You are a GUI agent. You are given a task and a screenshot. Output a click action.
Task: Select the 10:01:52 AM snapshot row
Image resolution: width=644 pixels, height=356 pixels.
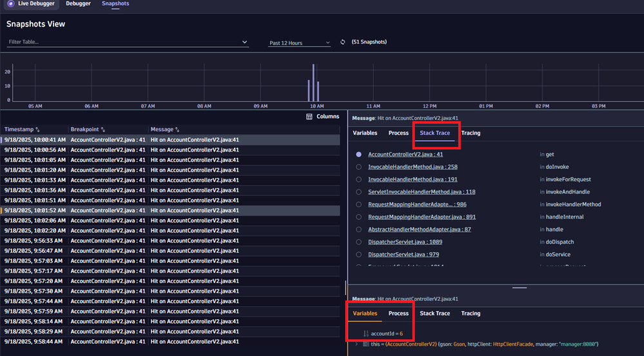(170, 210)
